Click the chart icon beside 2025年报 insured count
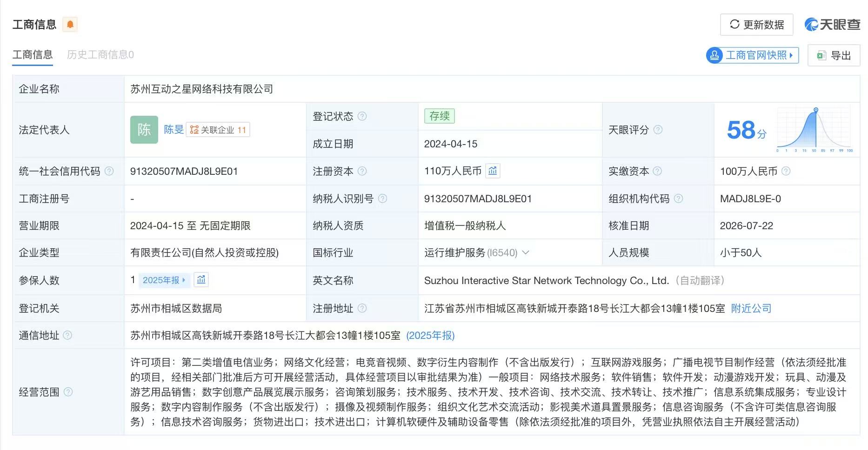Image resolution: width=868 pixels, height=450 pixels. [x=201, y=280]
